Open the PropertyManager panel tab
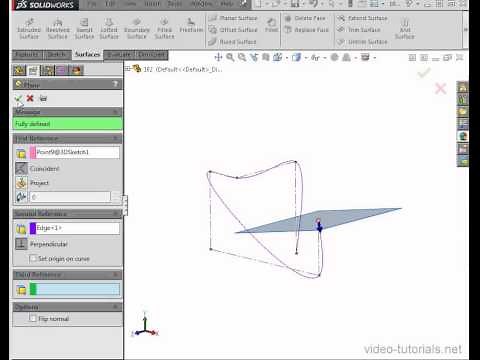 (33, 70)
